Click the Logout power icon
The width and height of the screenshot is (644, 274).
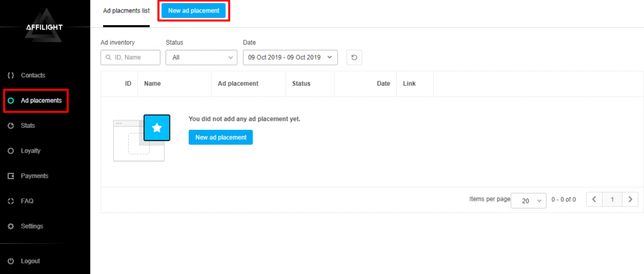point(11,261)
